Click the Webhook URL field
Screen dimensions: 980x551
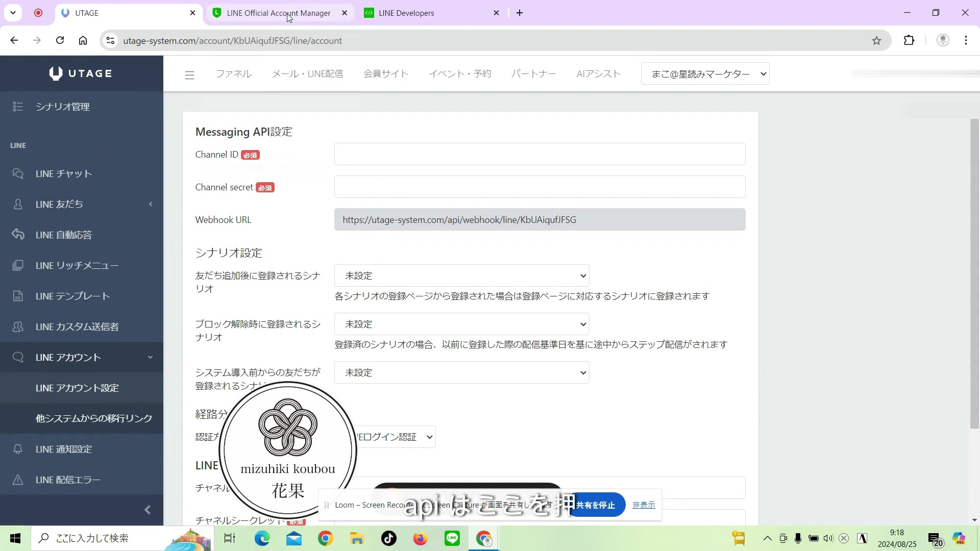(x=539, y=219)
